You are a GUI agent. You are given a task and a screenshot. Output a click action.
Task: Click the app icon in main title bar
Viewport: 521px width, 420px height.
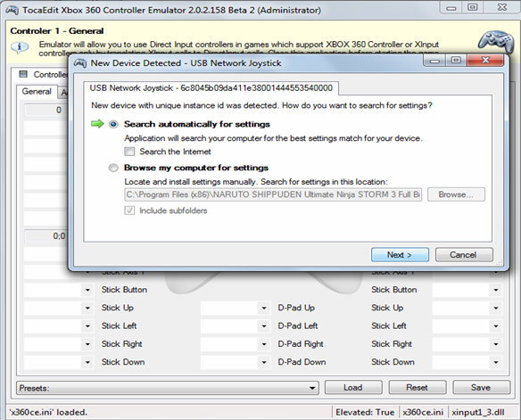pyautogui.click(x=12, y=10)
